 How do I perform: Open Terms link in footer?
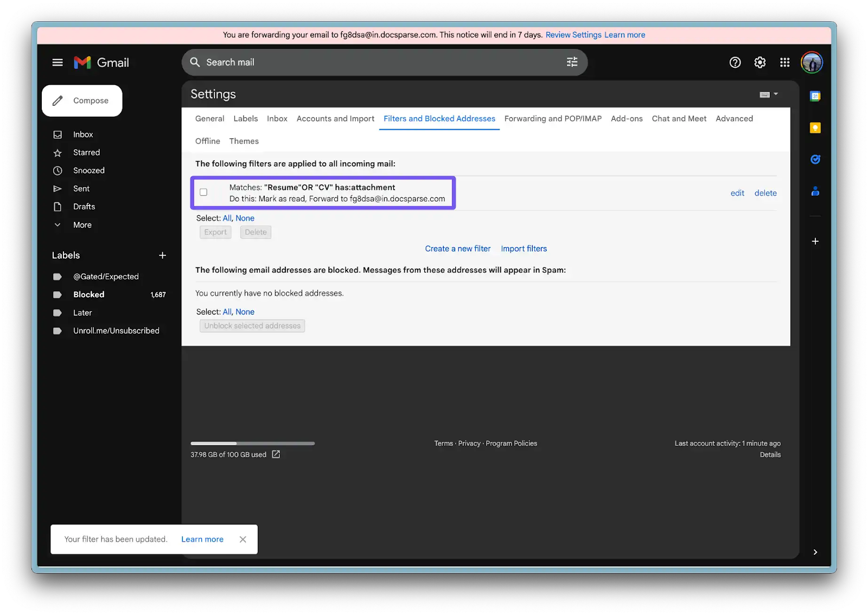click(443, 444)
